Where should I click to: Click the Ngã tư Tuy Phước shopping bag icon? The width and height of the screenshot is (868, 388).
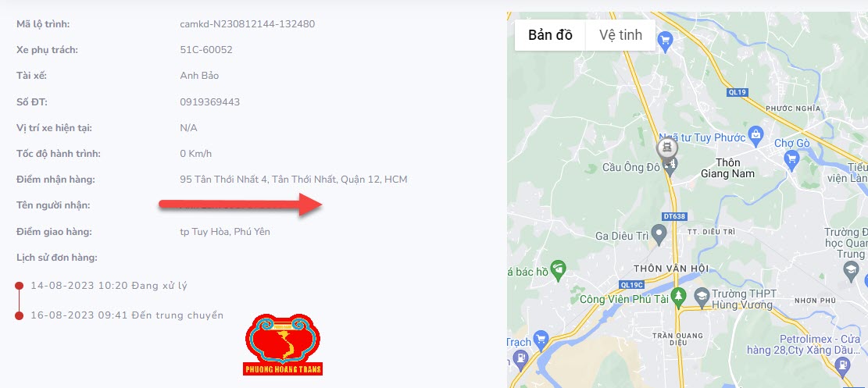pyautogui.click(x=755, y=133)
